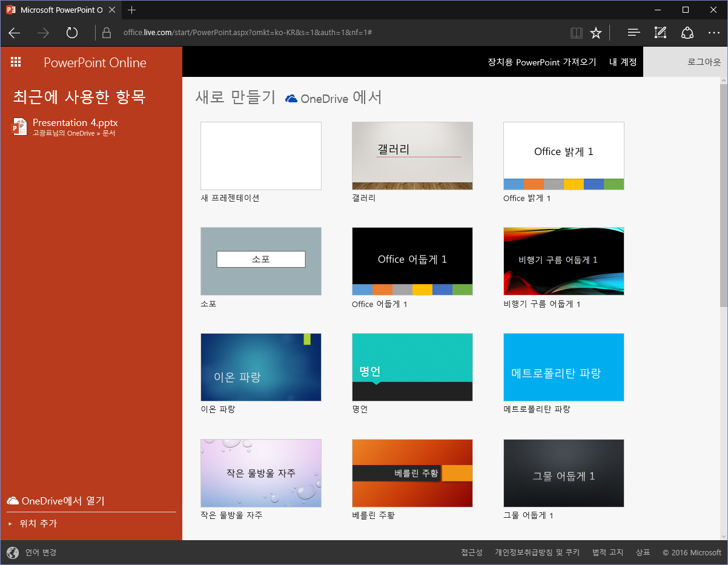Click the browser forward arrow
Screen dimensions: 728x565
[x=43, y=33]
